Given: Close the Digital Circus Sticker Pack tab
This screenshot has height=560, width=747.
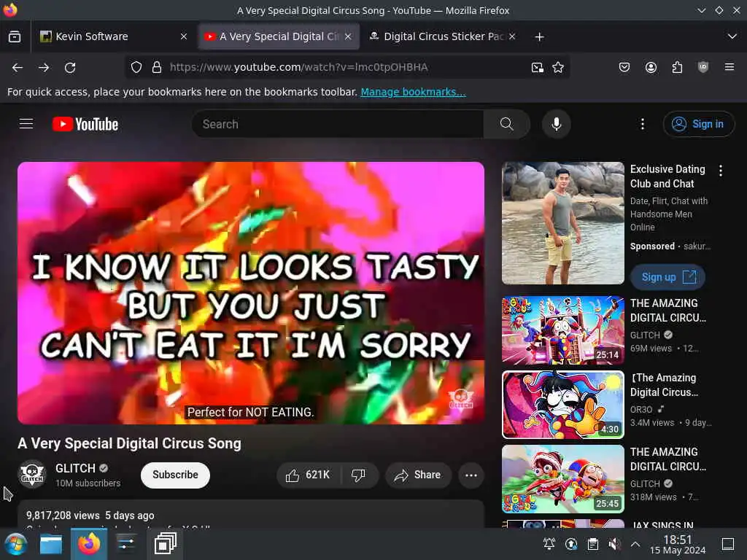Looking at the screenshot, I should (512, 36).
